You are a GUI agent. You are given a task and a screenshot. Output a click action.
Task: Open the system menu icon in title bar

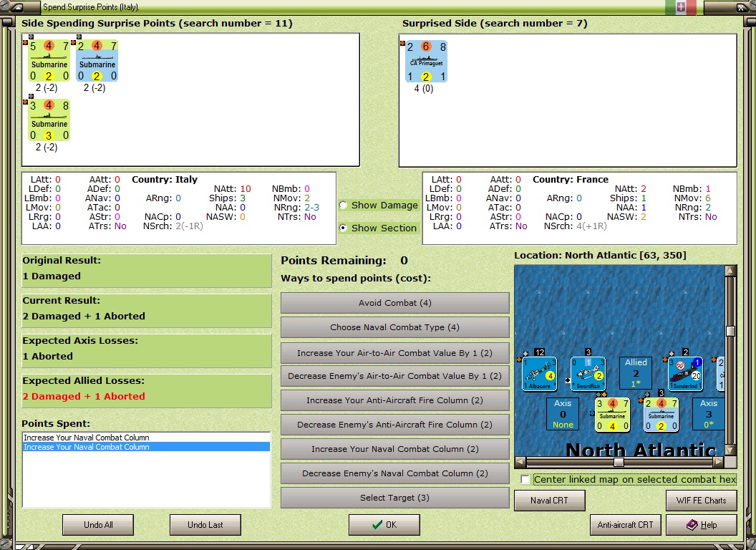click(17, 7)
